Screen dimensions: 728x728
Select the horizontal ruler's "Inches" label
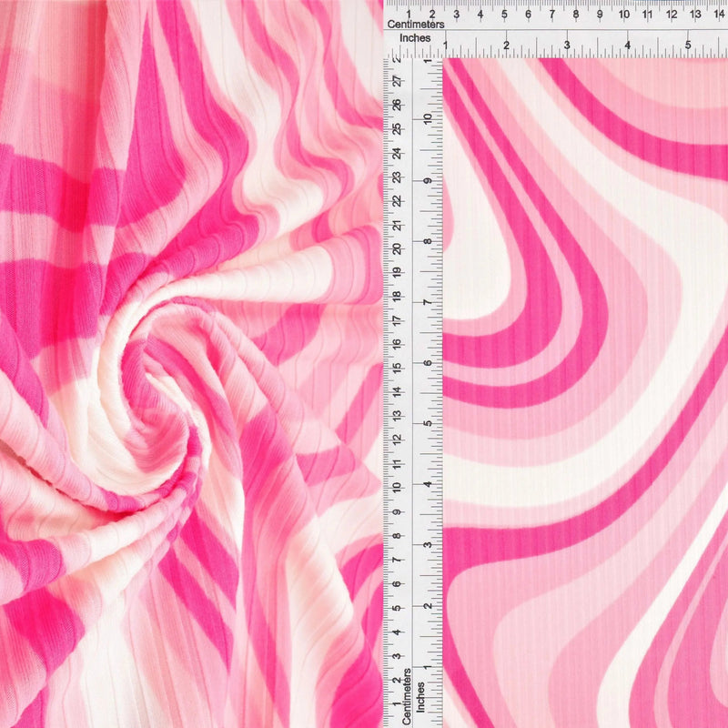[x=415, y=38]
